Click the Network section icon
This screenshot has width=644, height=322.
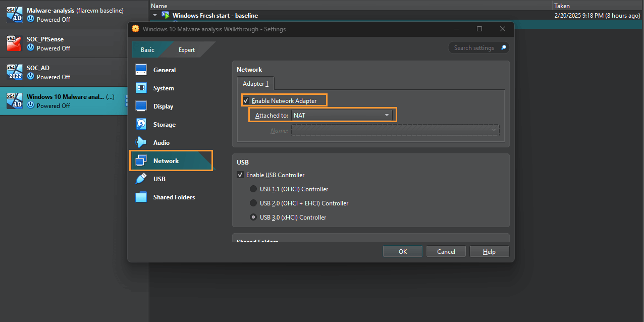[141, 160]
